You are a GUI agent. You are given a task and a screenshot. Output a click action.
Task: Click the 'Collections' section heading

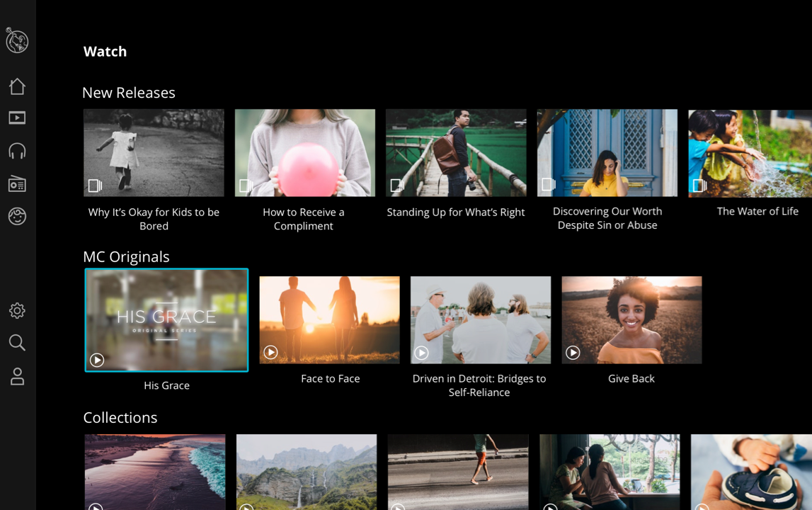coord(120,417)
